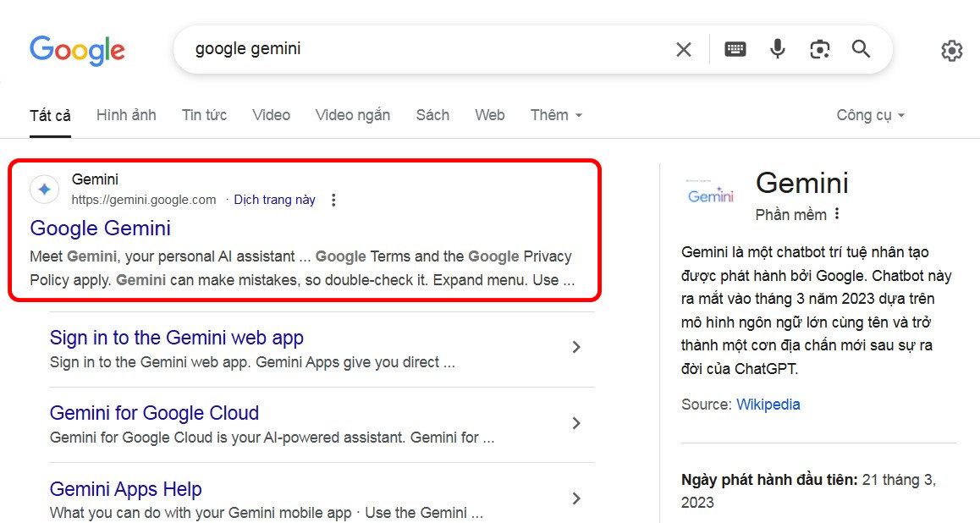Screen dimensions: 980x523
Task: Click inside the search input field
Action: tap(381, 48)
